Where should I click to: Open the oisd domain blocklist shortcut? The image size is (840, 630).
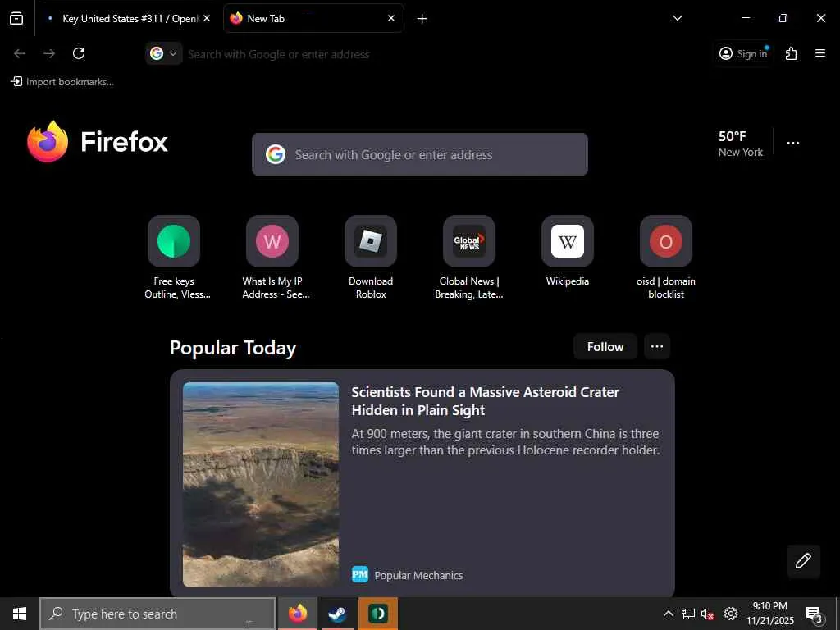click(x=666, y=257)
